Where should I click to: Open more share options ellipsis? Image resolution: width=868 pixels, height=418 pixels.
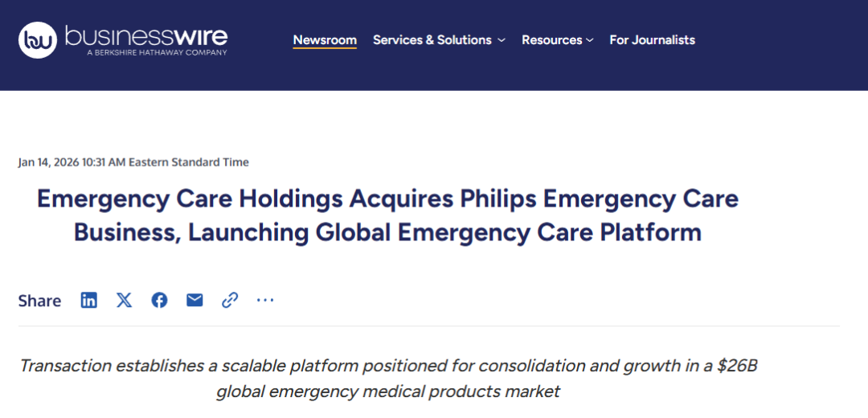[265, 300]
